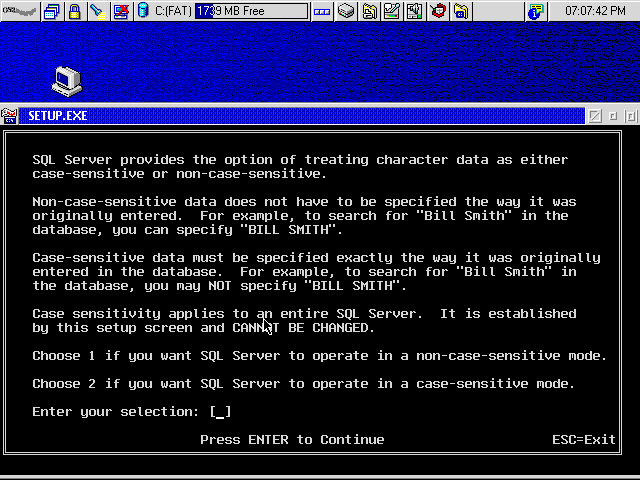Open SETUP.EXE window system menu icon

(x=9, y=116)
